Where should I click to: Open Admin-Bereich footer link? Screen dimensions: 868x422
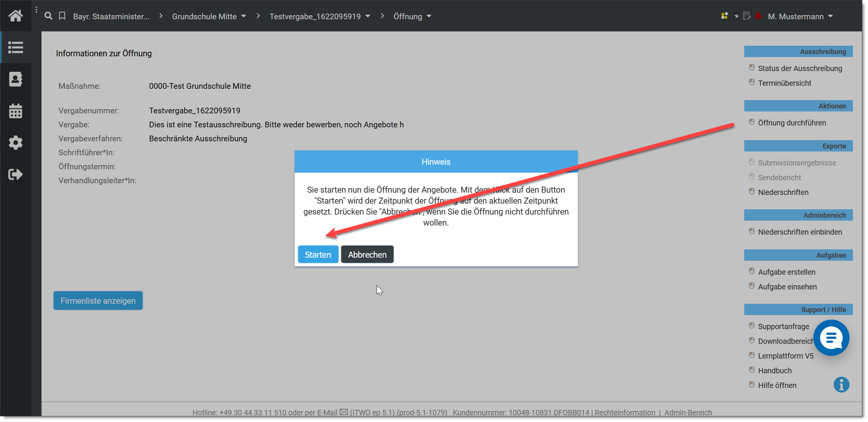(x=688, y=412)
